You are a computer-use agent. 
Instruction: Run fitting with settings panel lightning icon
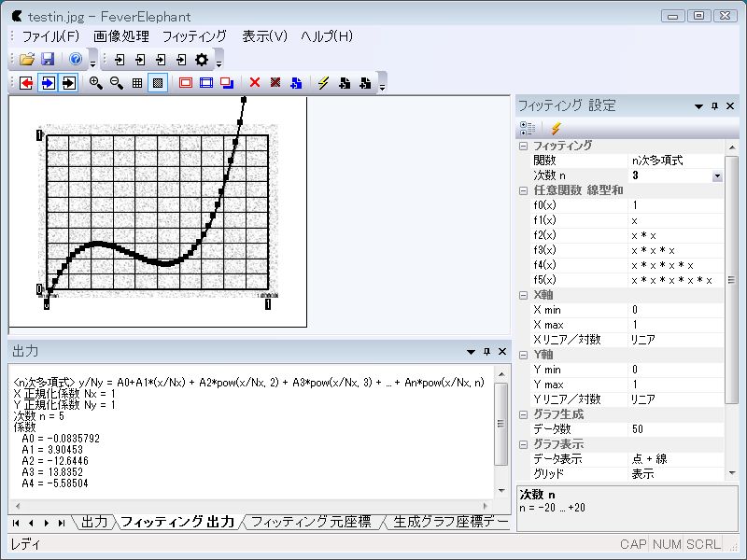pos(556,129)
